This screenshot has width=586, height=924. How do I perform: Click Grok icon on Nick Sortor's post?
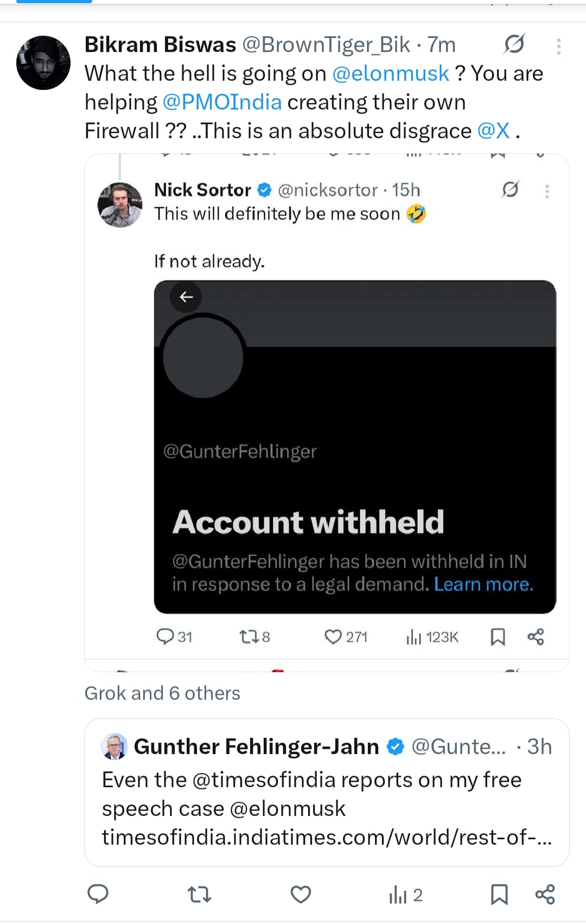pyautogui.click(x=510, y=189)
